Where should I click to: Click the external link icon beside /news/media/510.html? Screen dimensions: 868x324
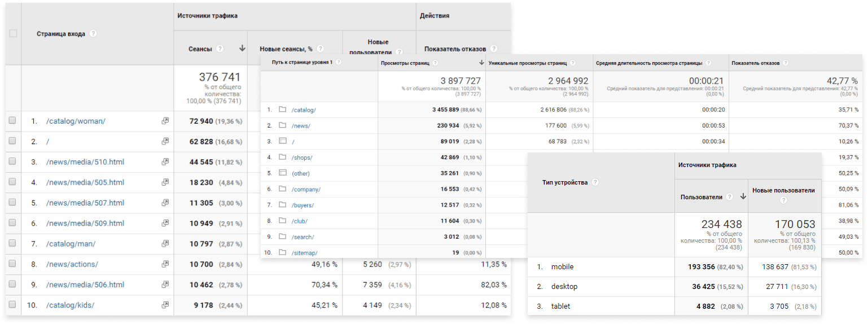tap(165, 162)
